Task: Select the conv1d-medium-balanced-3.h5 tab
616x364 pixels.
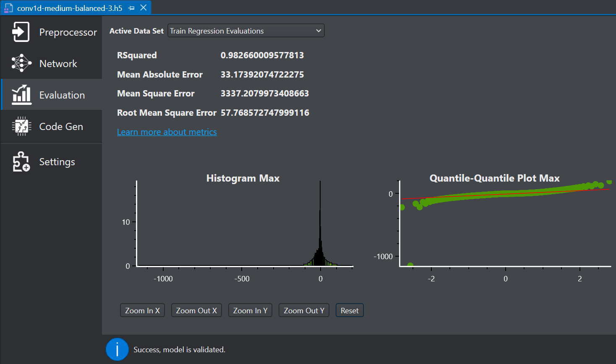Action: [x=67, y=7]
